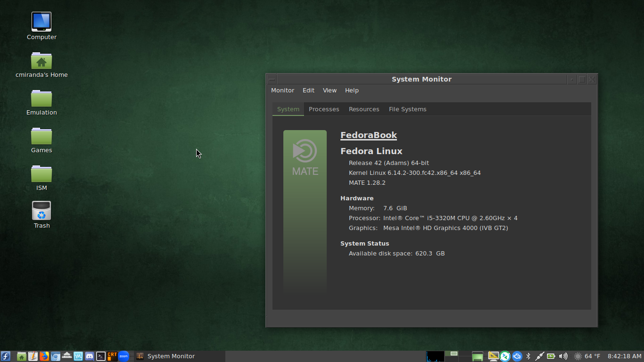Click the System Monitor taskbar window button

pyautogui.click(x=179, y=356)
